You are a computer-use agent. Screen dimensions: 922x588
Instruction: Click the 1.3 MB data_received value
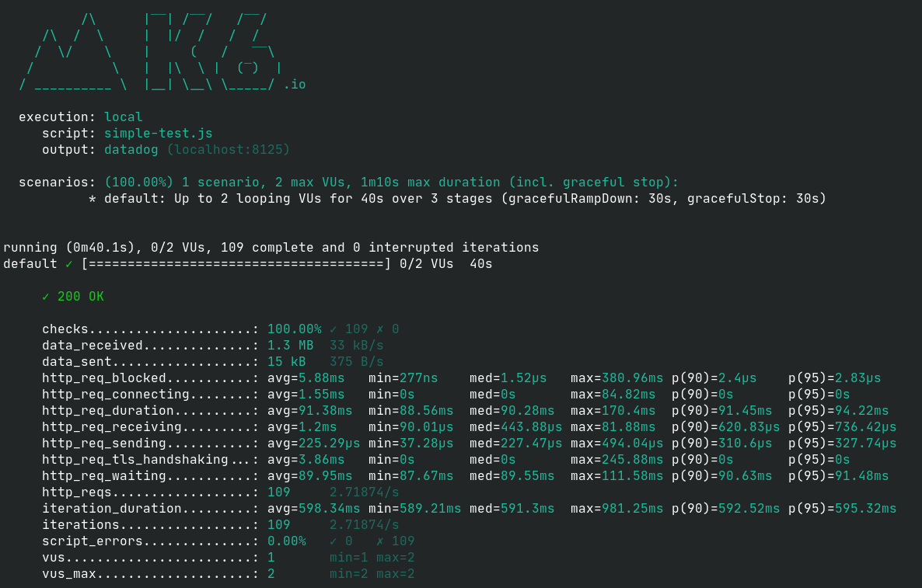pos(290,346)
